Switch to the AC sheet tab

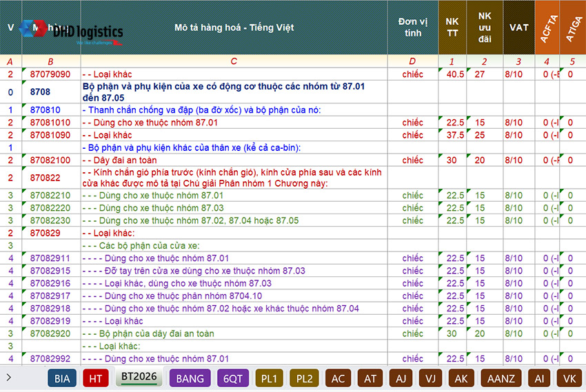(x=338, y=378)
